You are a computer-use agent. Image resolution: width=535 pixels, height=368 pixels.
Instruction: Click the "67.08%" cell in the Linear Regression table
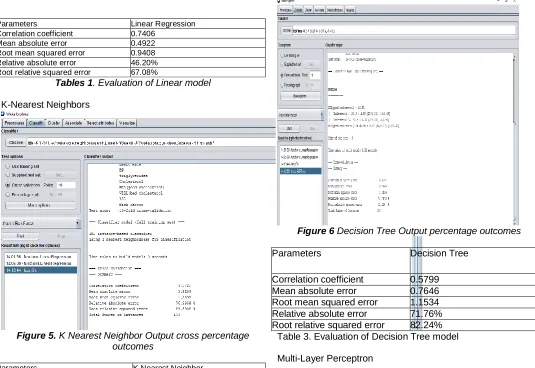pyautogui.click(x=198, y=72)
